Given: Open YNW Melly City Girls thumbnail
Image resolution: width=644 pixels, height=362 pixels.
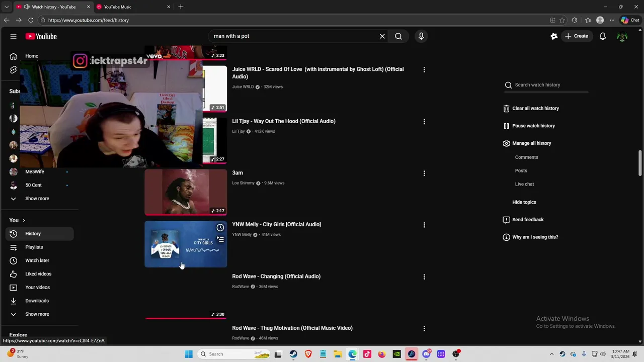Looking at the screenshot, I should pos(186,244).
